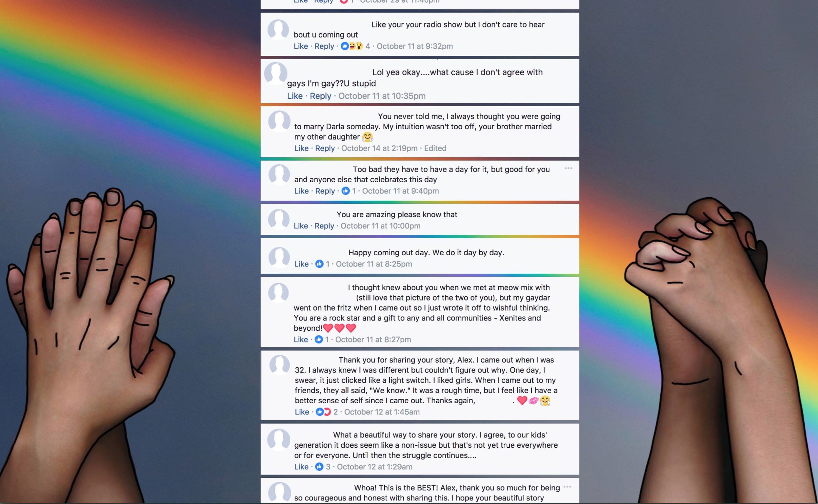
Task: Like the 'Happy coming out day' comment
Action: [x=301, y=264]
